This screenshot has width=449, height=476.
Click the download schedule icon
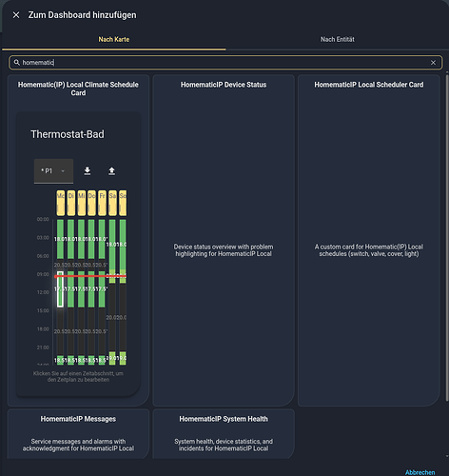[x=88, y=171]
